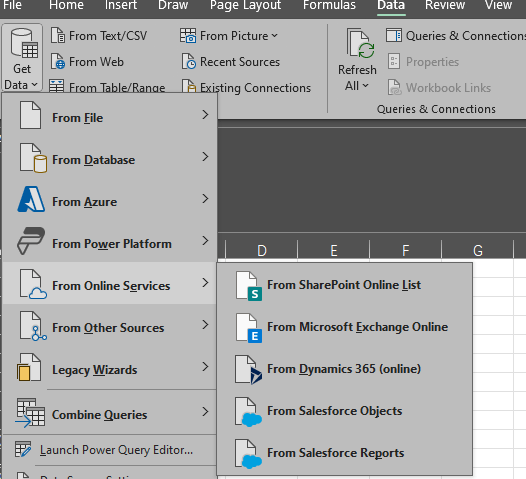Screen dimensions: 526x479
Task: Select column G header
Action: pos(478,250)
